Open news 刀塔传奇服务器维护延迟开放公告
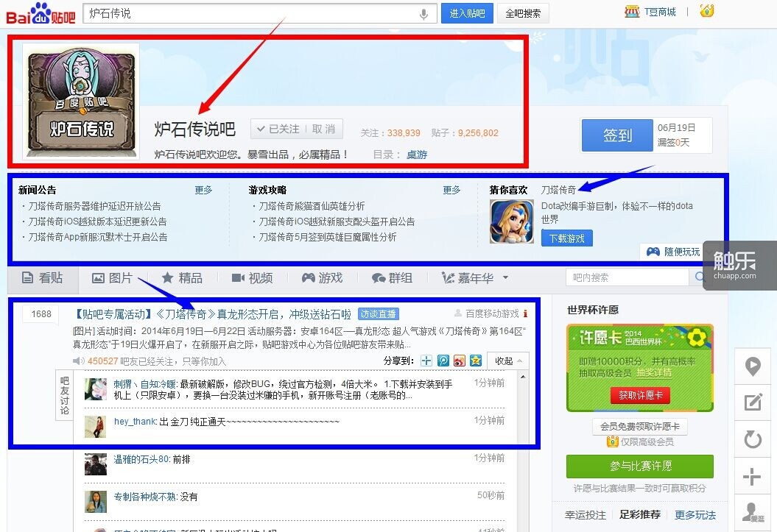777x532 pixels. tap(94, 206)
